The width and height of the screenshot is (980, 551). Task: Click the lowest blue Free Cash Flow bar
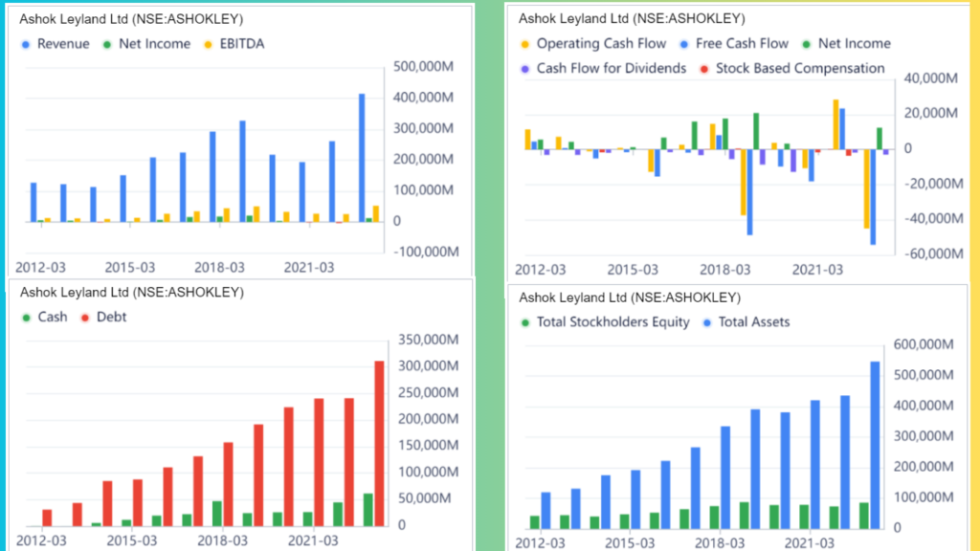coord(873,197)
